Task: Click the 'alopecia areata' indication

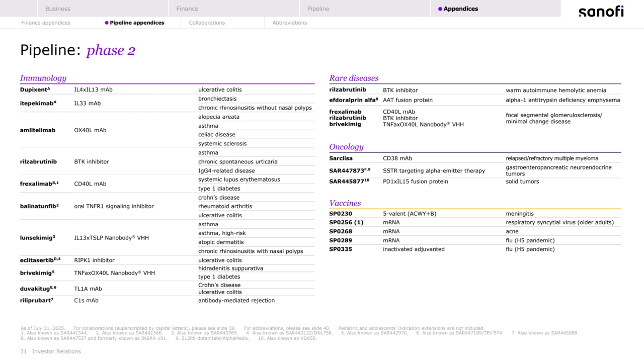Action: [x=219, y=117]
